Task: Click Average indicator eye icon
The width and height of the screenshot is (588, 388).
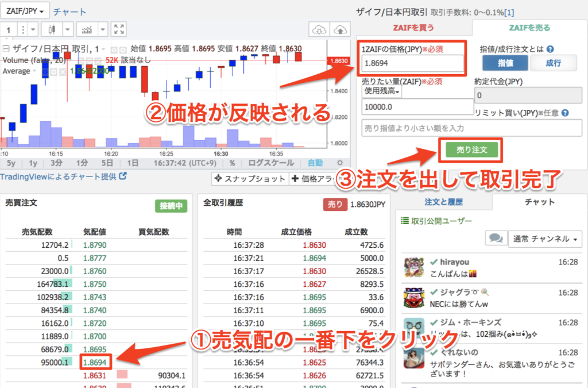Action: [45, 71]
